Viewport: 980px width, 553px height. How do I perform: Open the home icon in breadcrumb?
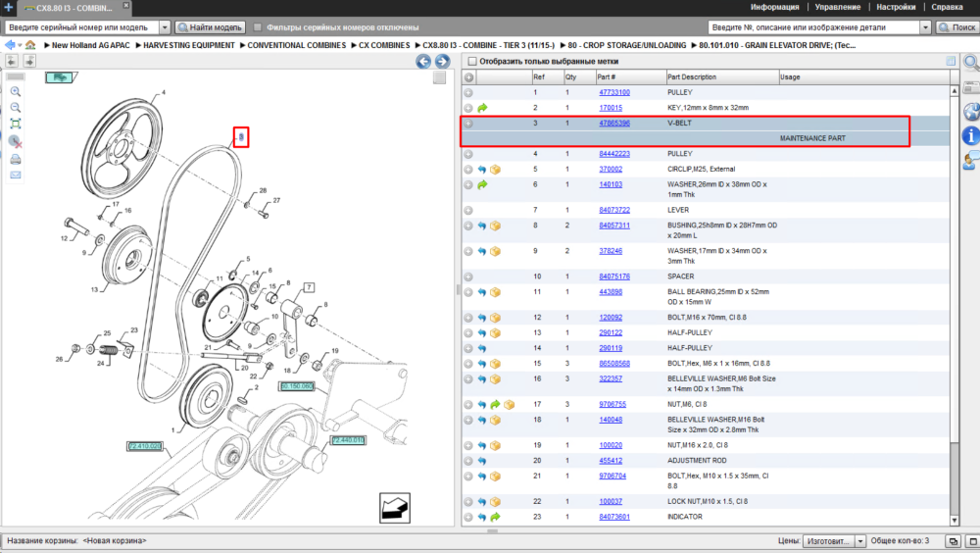click(x=30, y=45)
